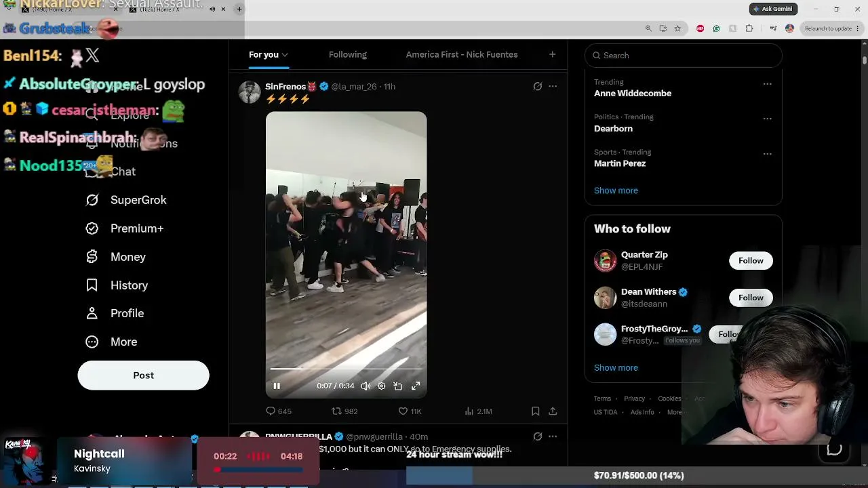Like the SinFrenos post with 11K likes

click(410, 411)
